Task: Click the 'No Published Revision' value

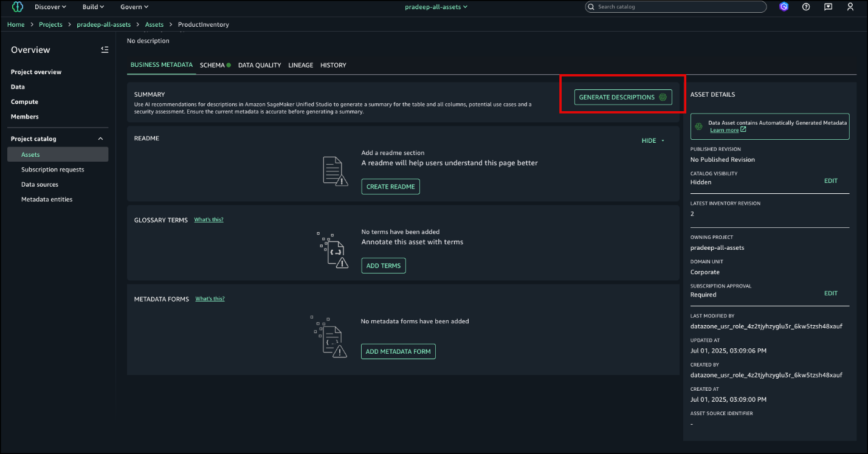Action: click(723, 160)
